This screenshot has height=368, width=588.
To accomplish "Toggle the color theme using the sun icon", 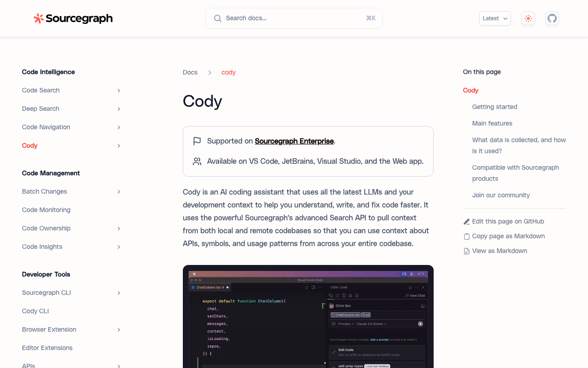I will pyautogui.click(x=528, y=18).
